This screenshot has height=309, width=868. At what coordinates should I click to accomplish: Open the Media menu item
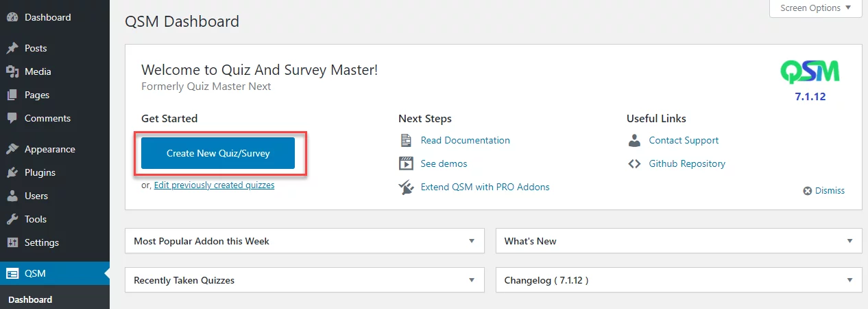click(55, 71)
